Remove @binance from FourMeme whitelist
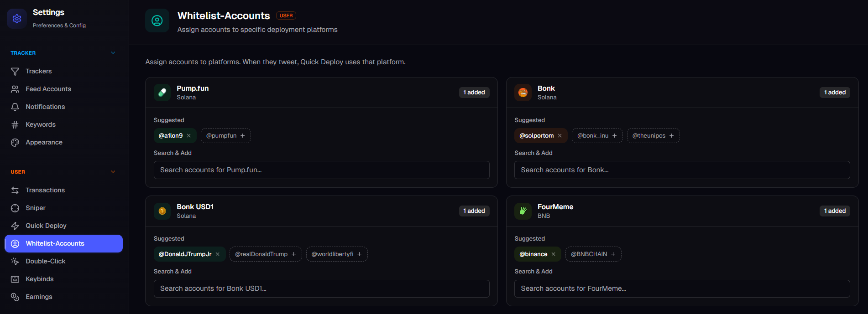Image resolution: width=868 pixels, height=314 pixels. (554, 254)
